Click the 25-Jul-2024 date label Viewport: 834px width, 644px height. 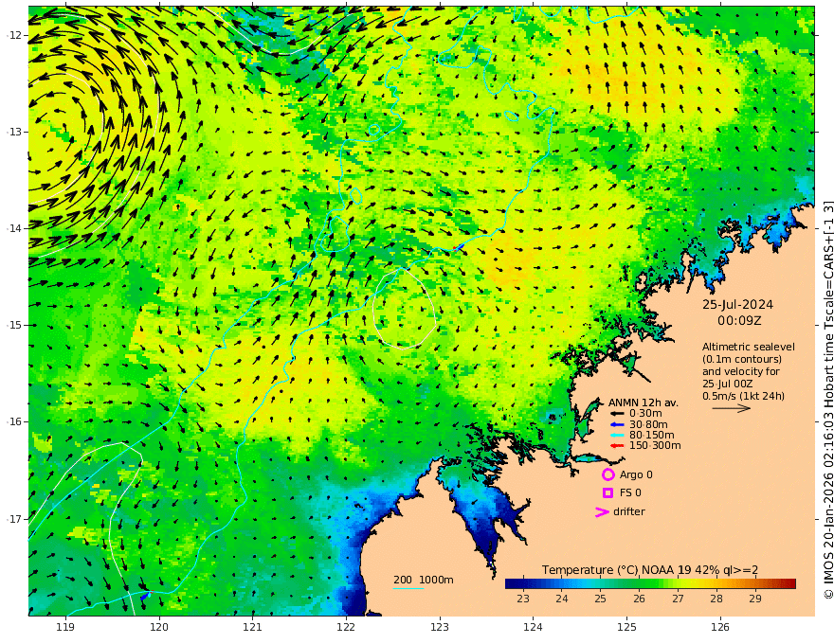pyautogui.click(x=737, y=305)
